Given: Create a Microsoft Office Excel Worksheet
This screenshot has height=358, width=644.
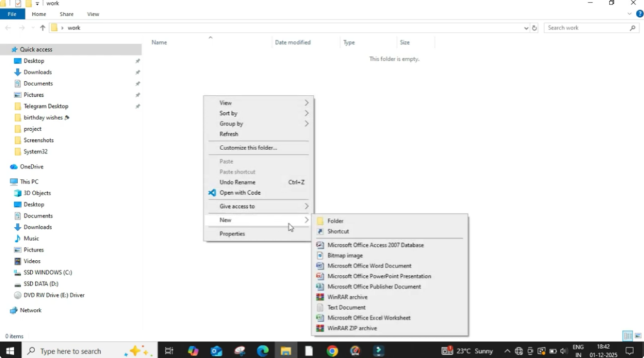Looking at the screenshot, I should [389, 317].
